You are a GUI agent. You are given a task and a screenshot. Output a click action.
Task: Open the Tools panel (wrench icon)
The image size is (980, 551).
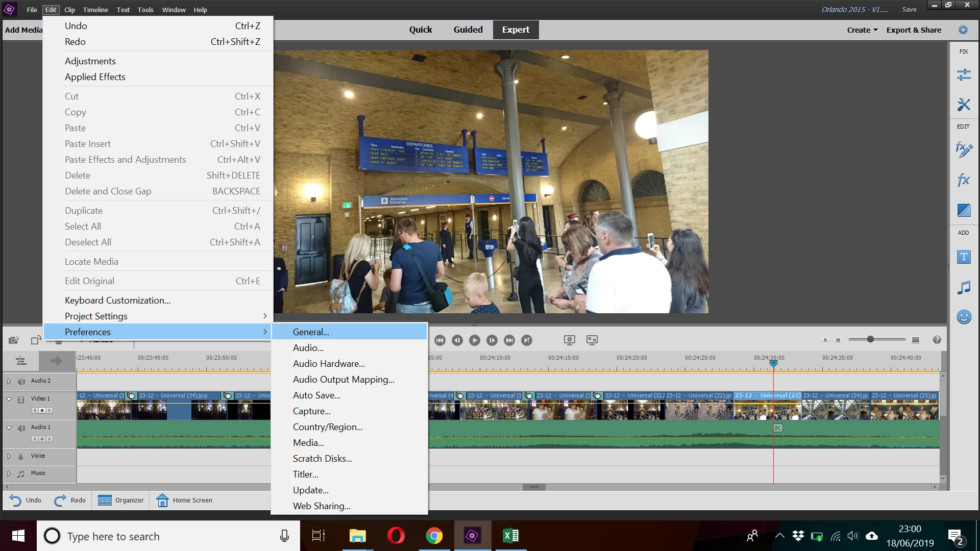[x=963, y=105]
